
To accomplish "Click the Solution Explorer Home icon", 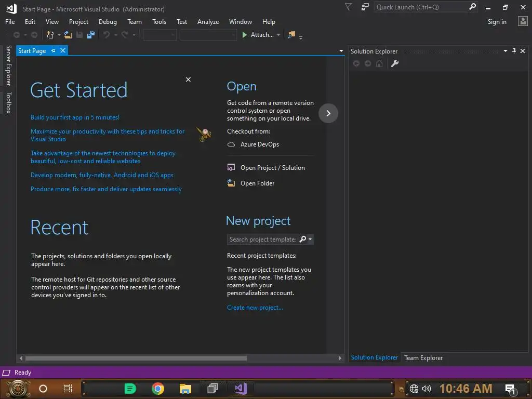I will click(x=379, y=63).
